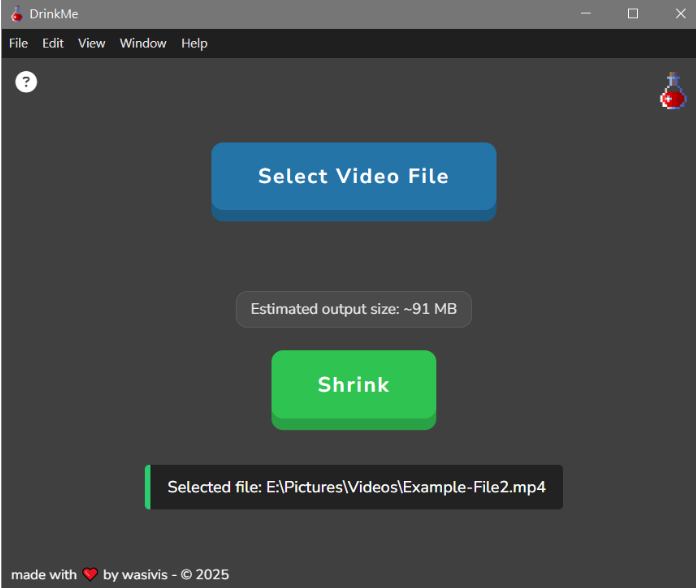Click the estimated output size label
The image size is (696, 588).
[x=353, y=309]
